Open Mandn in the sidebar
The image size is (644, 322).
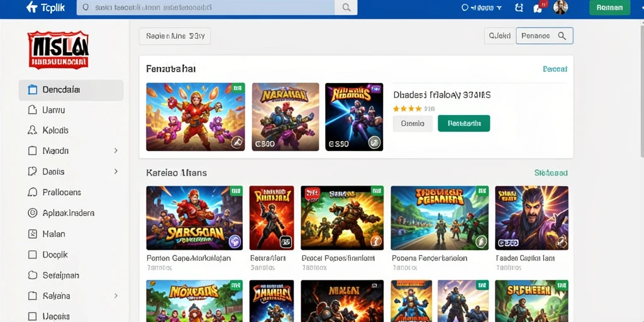(x=71, y=151)
